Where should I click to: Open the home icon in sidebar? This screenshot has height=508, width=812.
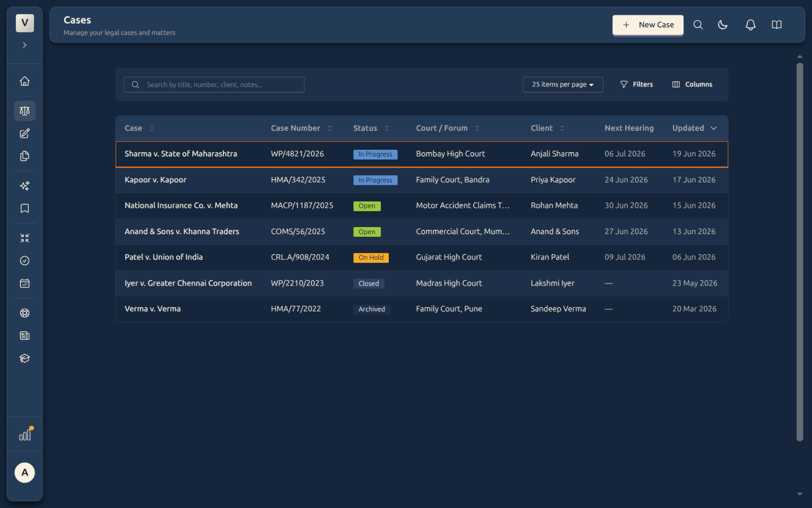24,81
